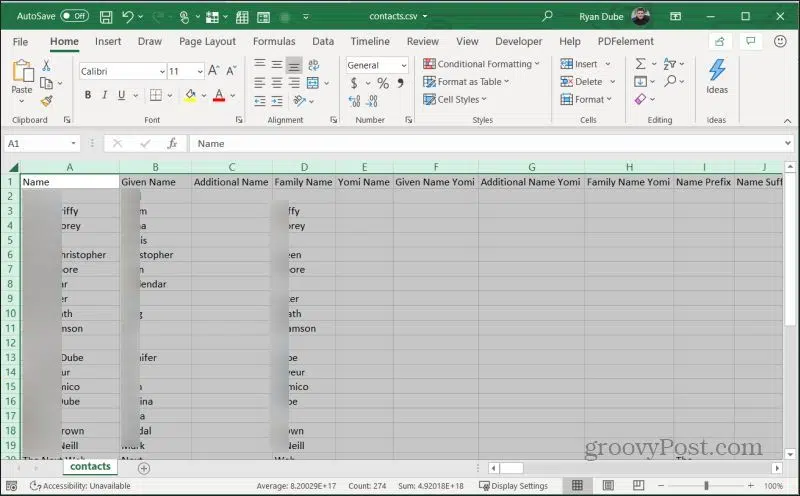
Task: Switch to the Insert ribbon tab
Action: [x=108, y=41]
